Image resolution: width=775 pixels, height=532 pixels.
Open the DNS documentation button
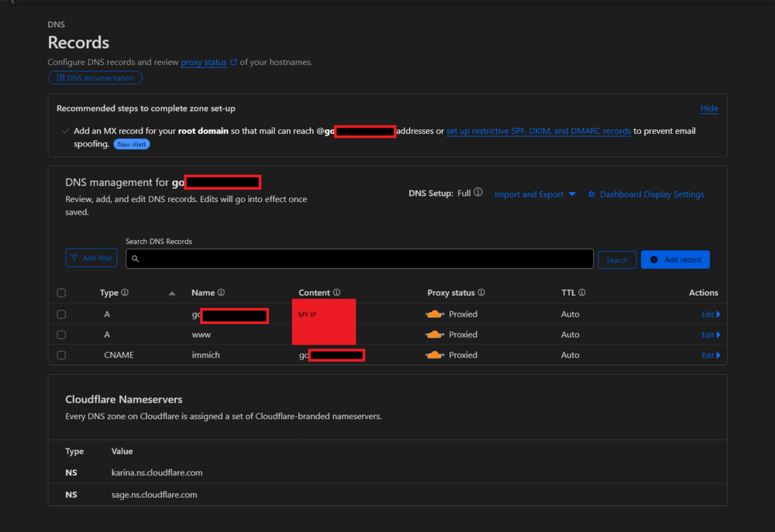point(95,77)
